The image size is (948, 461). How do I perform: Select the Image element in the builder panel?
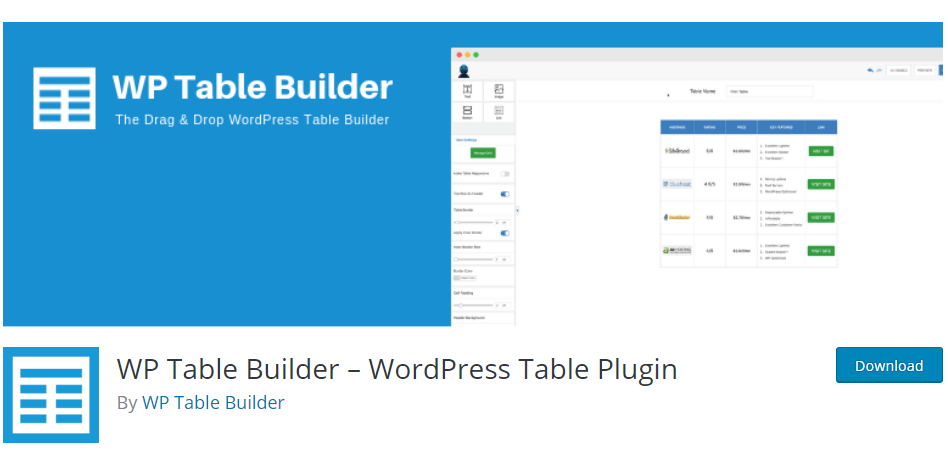(x=499, y=91)
